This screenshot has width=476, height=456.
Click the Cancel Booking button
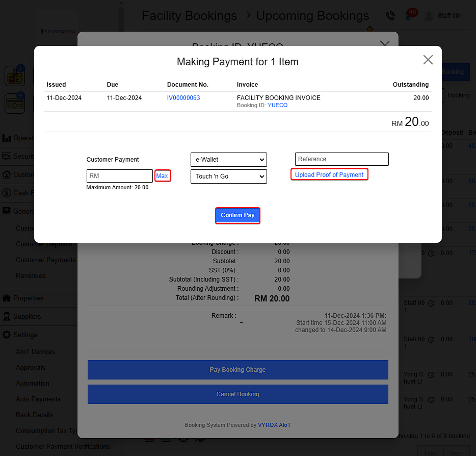pyautogui.click(x=237, y=394)
